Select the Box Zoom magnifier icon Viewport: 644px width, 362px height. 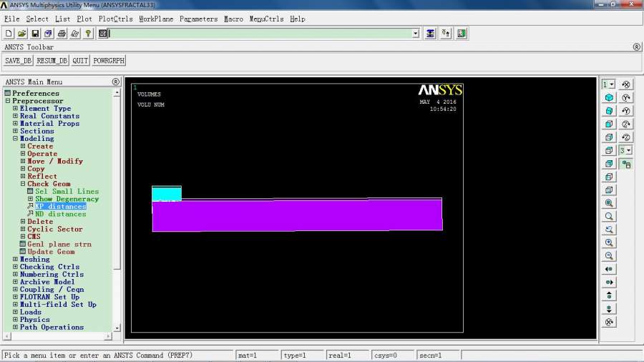pyautogui.click(x=609, y=216)
